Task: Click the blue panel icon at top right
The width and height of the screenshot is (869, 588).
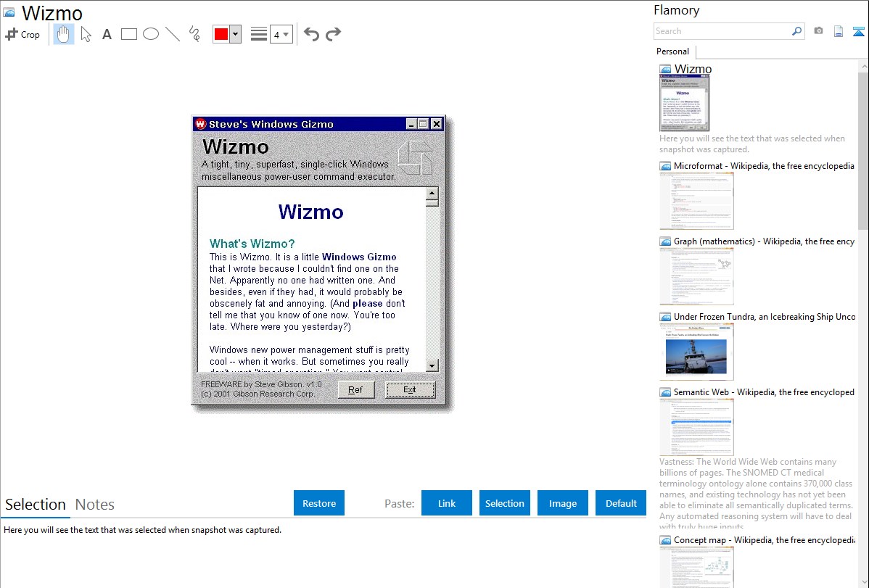Action: point(858,31)
